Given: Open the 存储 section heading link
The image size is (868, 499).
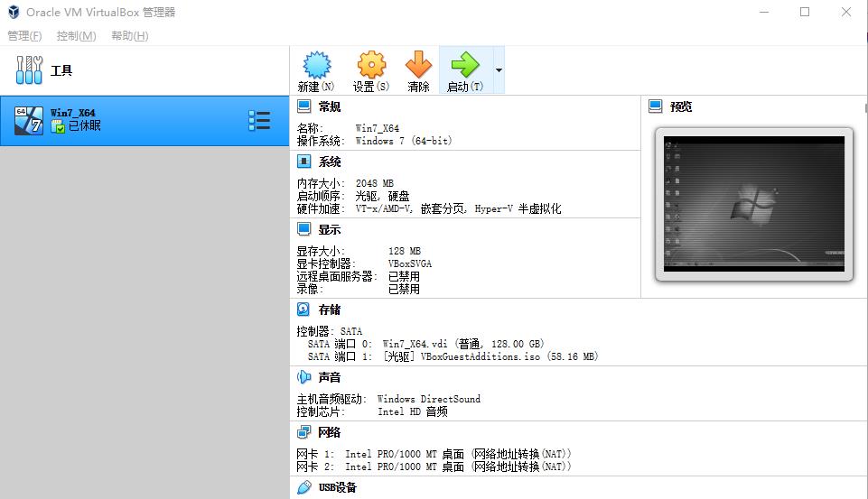Looking at the screenshot, I should click(x=330, y=310).
